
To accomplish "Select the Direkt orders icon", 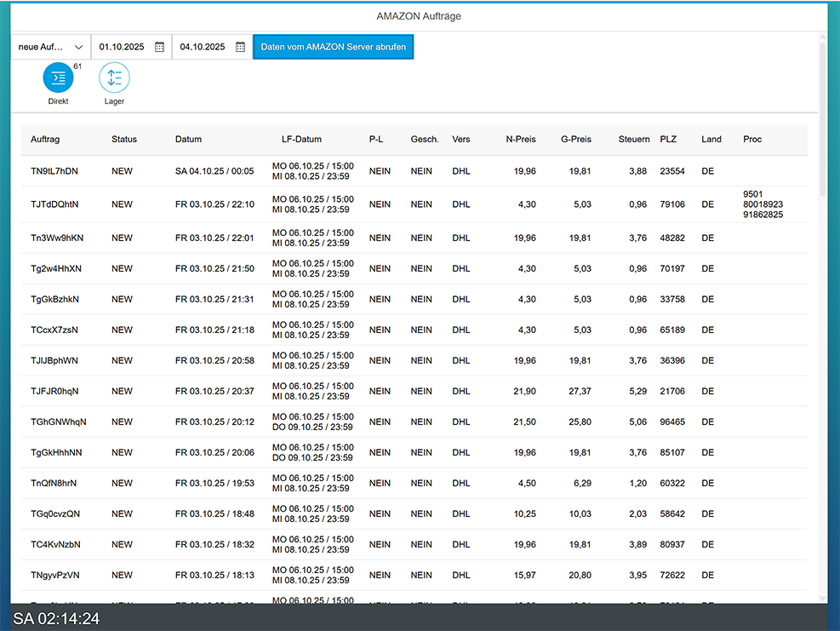I will pos(58,78).
